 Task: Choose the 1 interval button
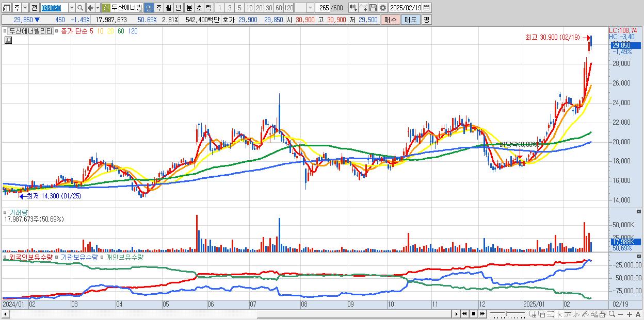pyautogui.click(x=219, y=8)
